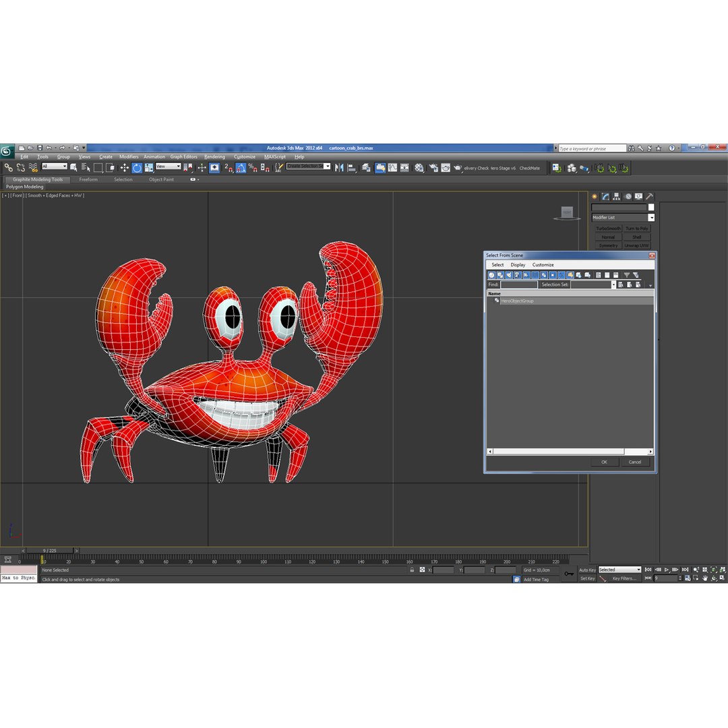This screenshot has width=728, height=728.
Task: Toggle the 2D Snaps button
Action: coord(229,168)
